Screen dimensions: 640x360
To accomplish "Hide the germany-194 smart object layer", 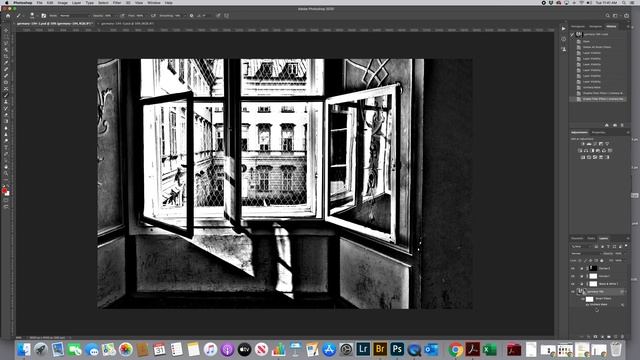I will tap(573, 291).
